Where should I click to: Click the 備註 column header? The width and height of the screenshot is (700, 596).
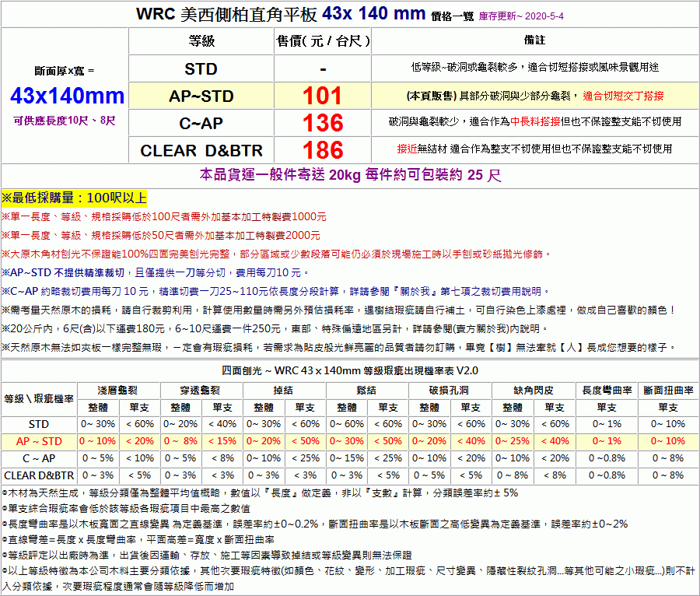click(x=535, y=41)
